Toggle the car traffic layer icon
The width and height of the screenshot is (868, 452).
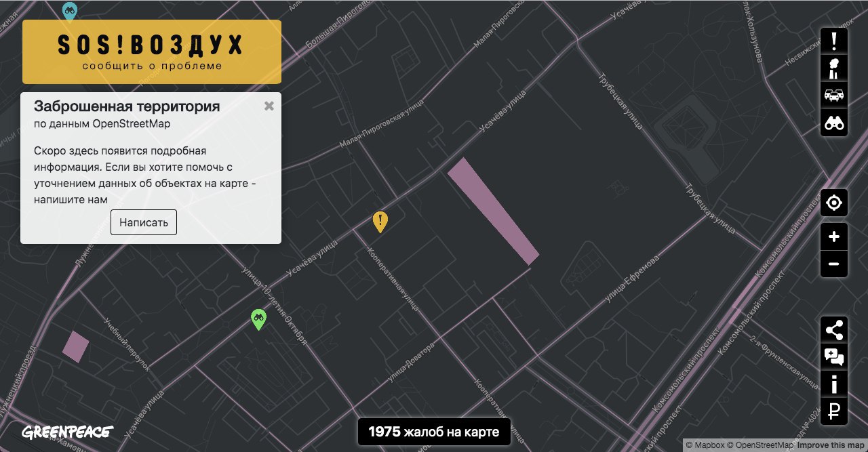[x=834, y=96]
